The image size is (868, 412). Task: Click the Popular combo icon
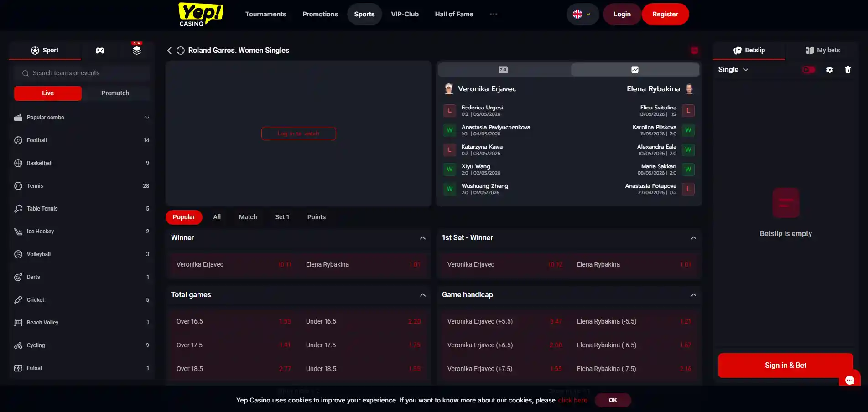[18, 118]
